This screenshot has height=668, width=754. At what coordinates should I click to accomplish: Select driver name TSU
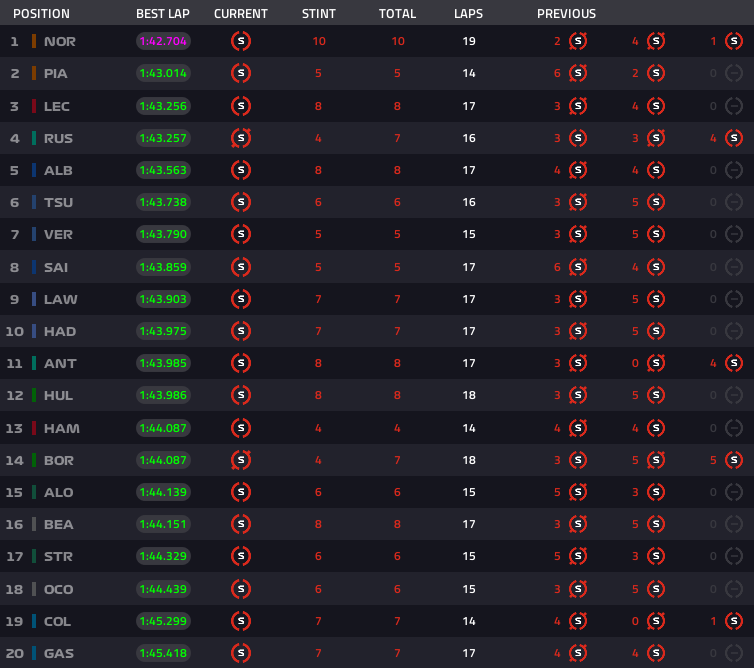(58, 202)
